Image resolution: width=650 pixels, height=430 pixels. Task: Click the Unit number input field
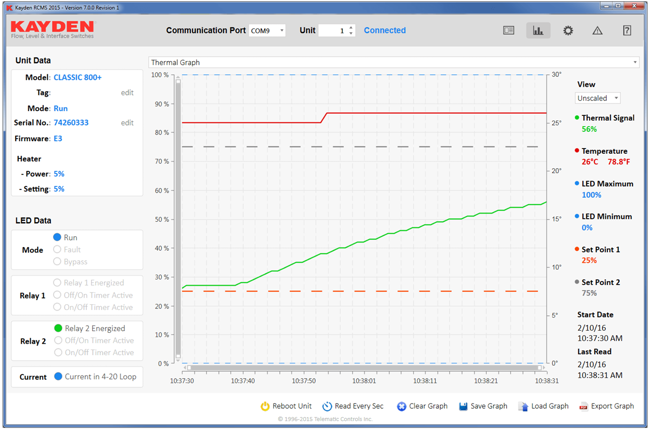(333, 30)
